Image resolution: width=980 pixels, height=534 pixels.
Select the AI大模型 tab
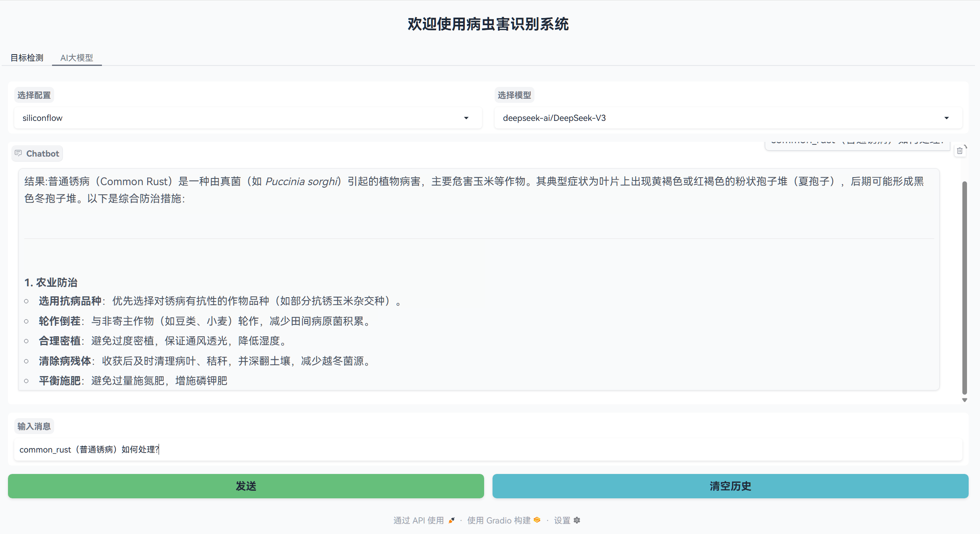[x=77, y=58]
